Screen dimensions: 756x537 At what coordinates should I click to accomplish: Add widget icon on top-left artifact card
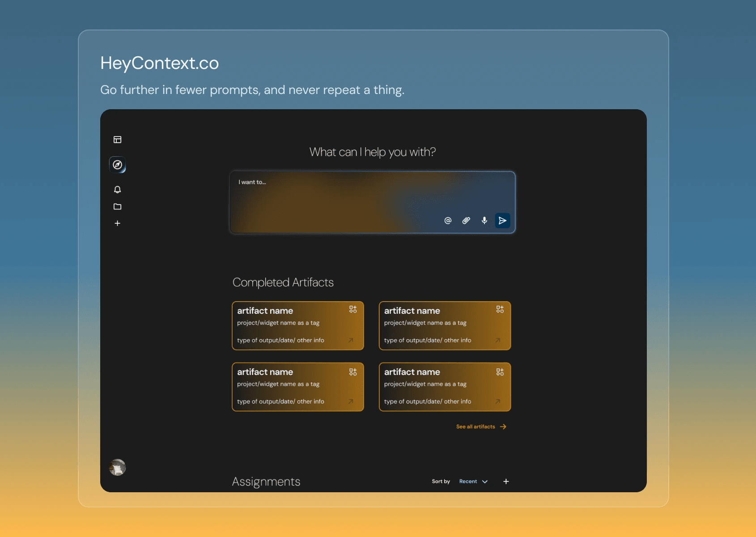click(353, 309)
